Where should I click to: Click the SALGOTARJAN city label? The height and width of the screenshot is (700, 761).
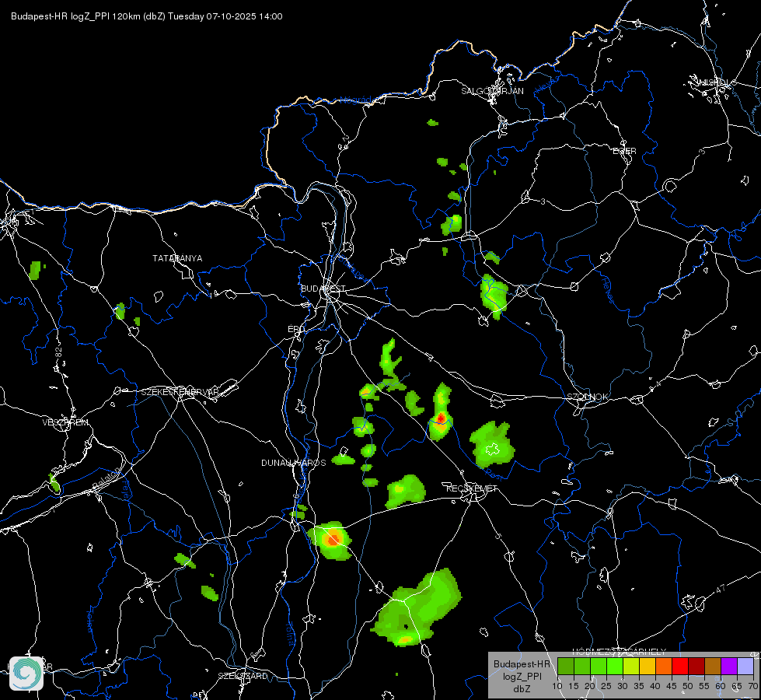click(492, 91)
